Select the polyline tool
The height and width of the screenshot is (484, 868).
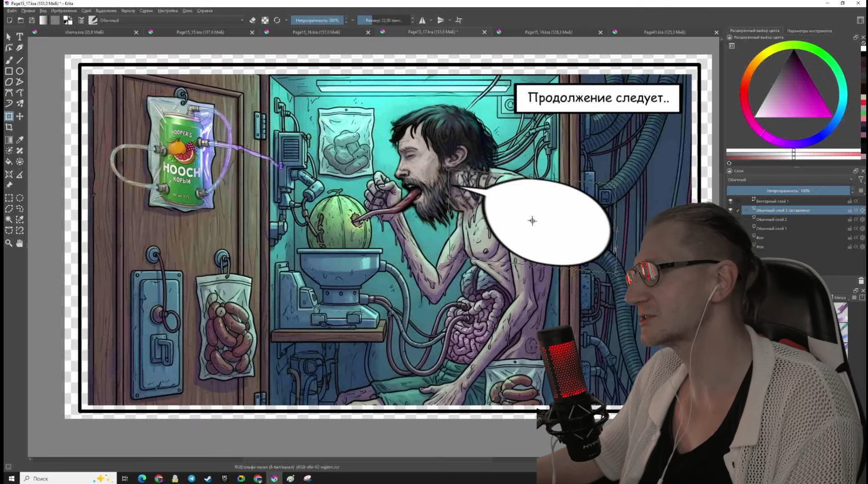(20, 82)
